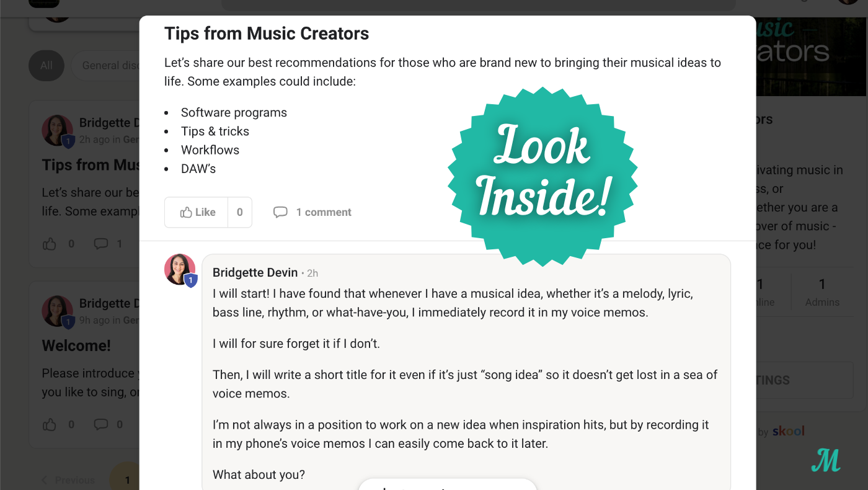Click the thumbs-up icon on the Welcome! post
Screen dimensions: 868x490
tap(50, 424)
